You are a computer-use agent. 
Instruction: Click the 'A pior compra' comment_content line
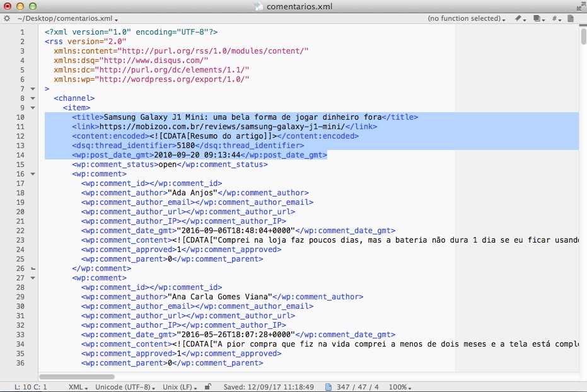coord(330,344)
